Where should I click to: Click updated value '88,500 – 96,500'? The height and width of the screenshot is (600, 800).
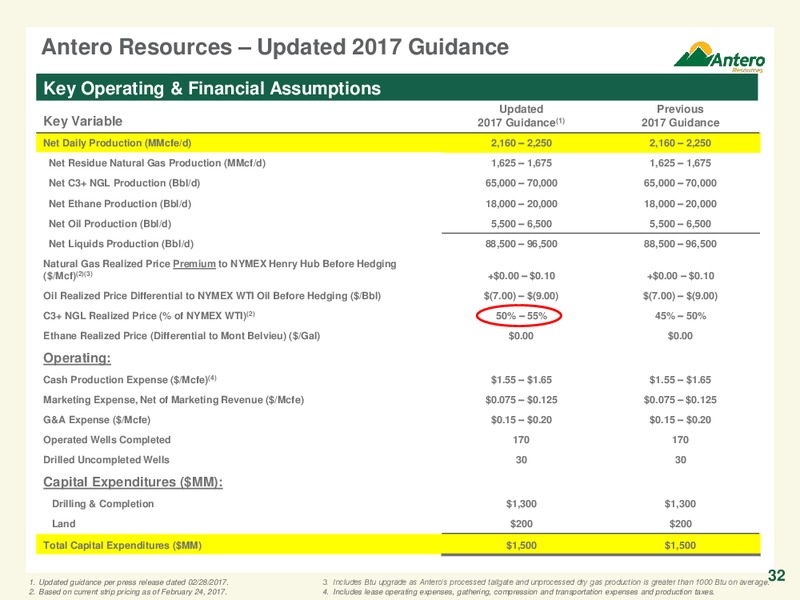(521, 243)
